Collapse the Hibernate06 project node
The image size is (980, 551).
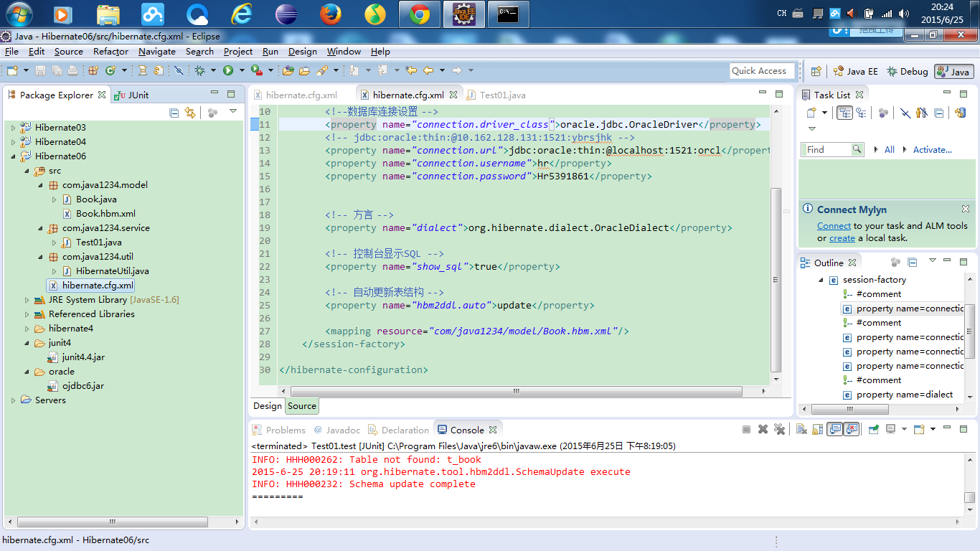coord(13,156)
